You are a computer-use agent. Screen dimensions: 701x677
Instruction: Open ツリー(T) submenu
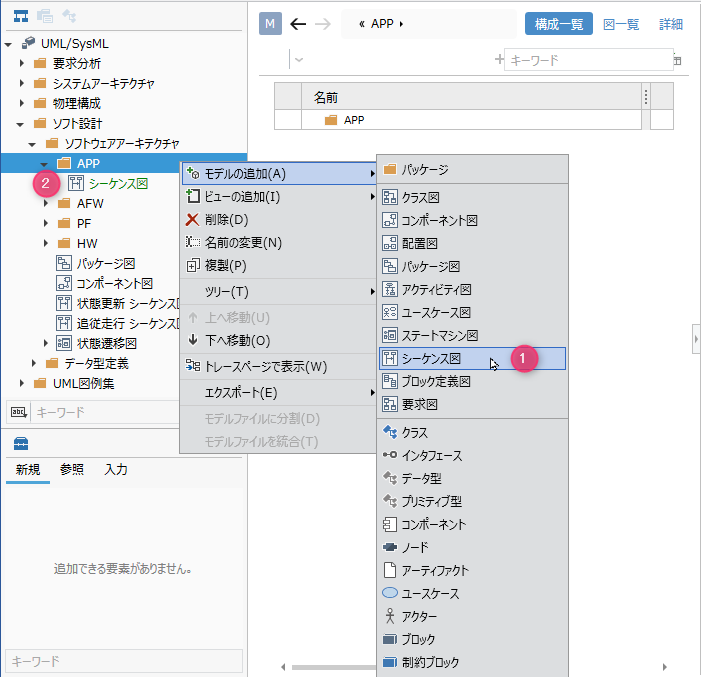279,292
